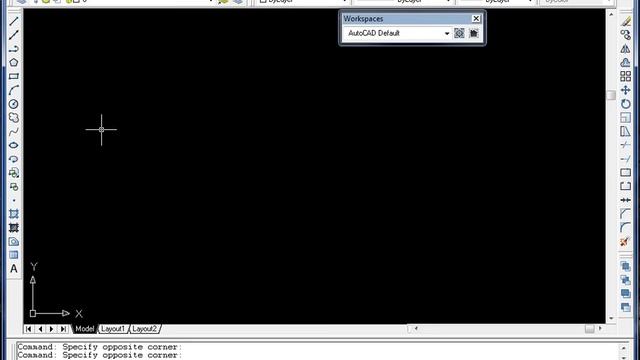
Task: Switch to the Layout2 tab
Action: click(144, 329)
